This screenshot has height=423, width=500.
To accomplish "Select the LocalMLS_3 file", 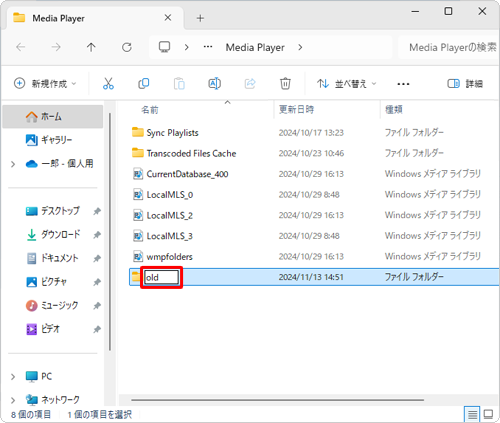I will tap(170, 236).
